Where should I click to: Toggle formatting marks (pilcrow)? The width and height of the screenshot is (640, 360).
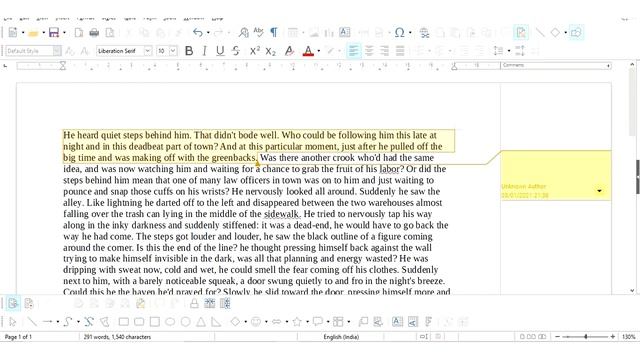pyautogui.click(x=274, y=33)
